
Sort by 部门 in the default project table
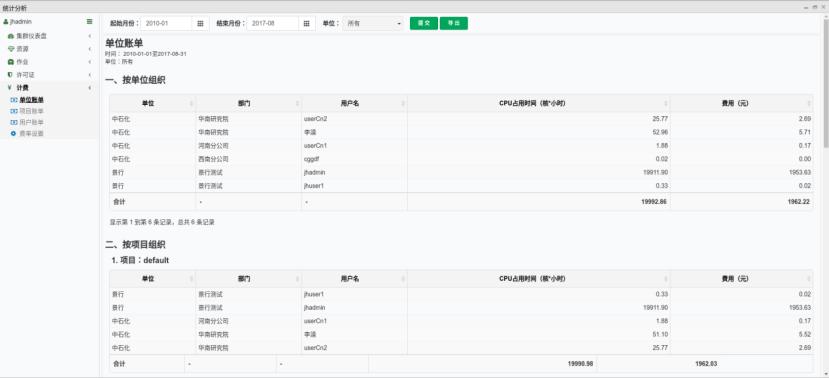click(x=248, y=279)
